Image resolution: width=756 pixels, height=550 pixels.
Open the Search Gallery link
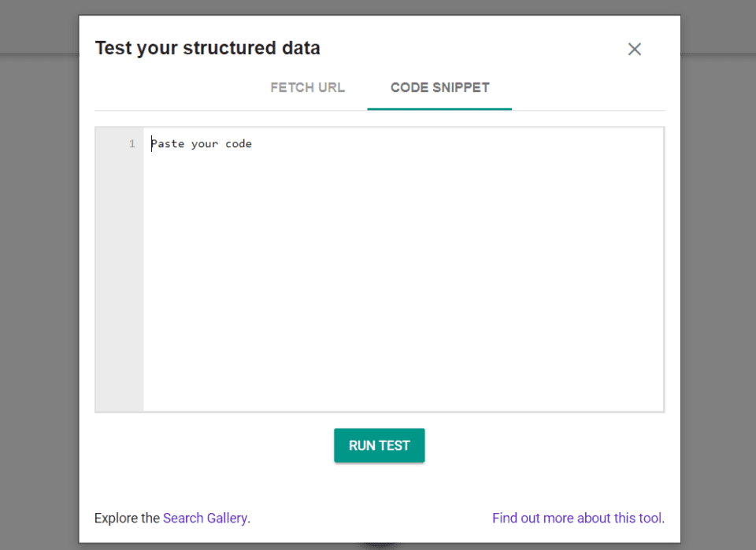click(x=205, y=518)
